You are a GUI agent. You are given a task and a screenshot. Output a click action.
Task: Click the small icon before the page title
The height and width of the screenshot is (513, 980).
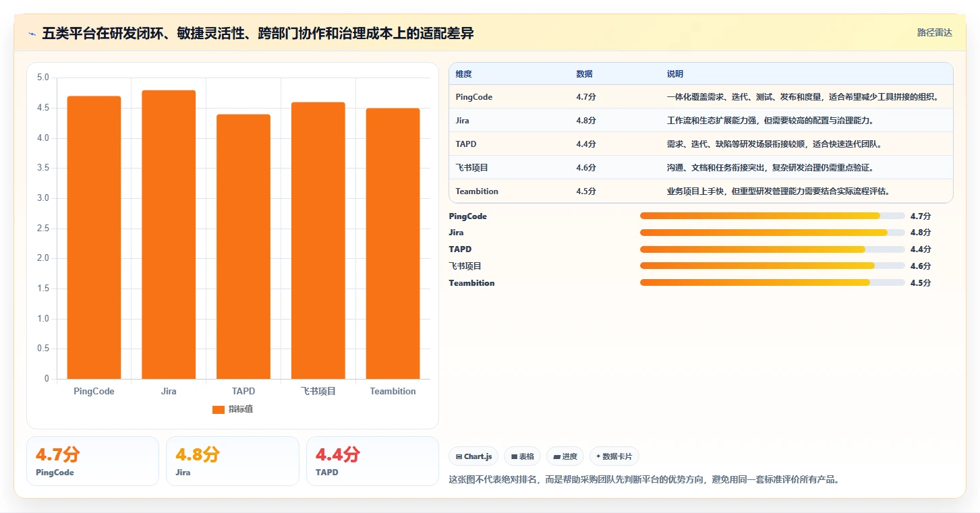click(32, 34)
